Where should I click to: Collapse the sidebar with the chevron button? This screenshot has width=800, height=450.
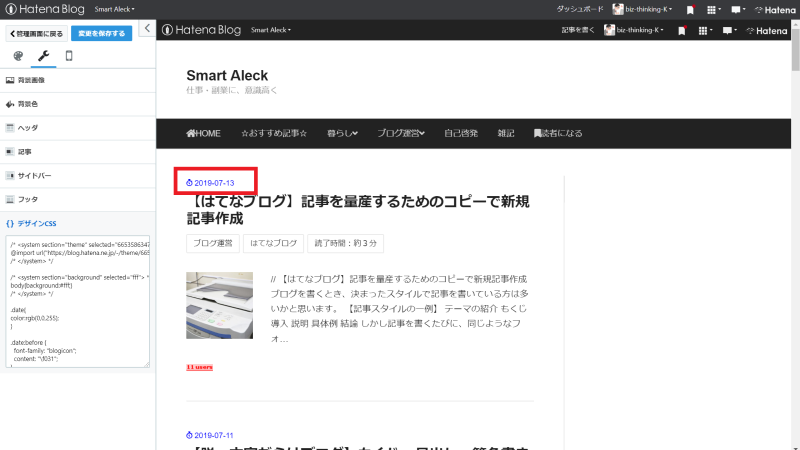tap(147, 29)
